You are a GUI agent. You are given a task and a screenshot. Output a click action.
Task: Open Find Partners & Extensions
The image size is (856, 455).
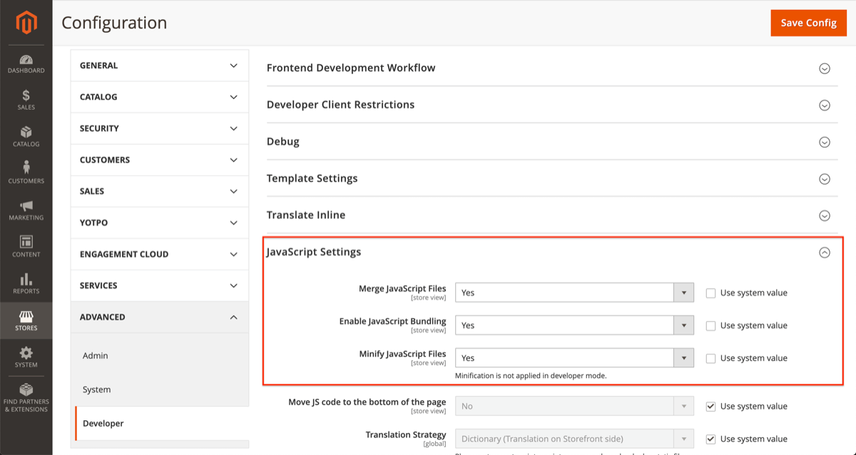pyautogui.click(x=26, y=398)
